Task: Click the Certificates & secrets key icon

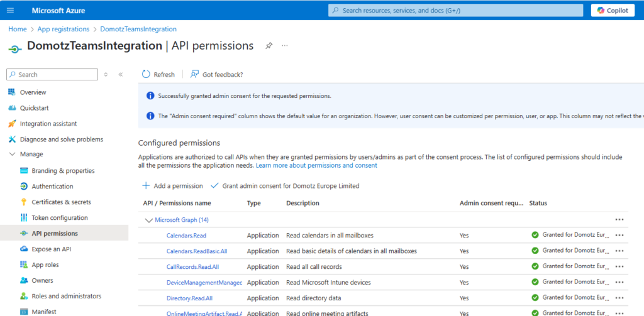Action: 24,202
